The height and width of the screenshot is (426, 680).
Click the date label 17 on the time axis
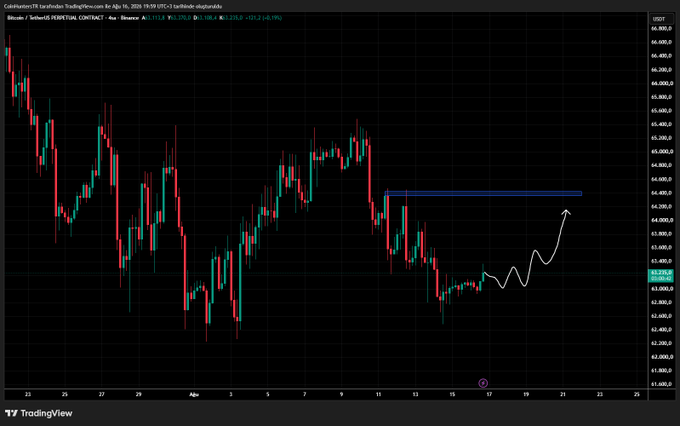pyautogui.click(x=489, y=394)
